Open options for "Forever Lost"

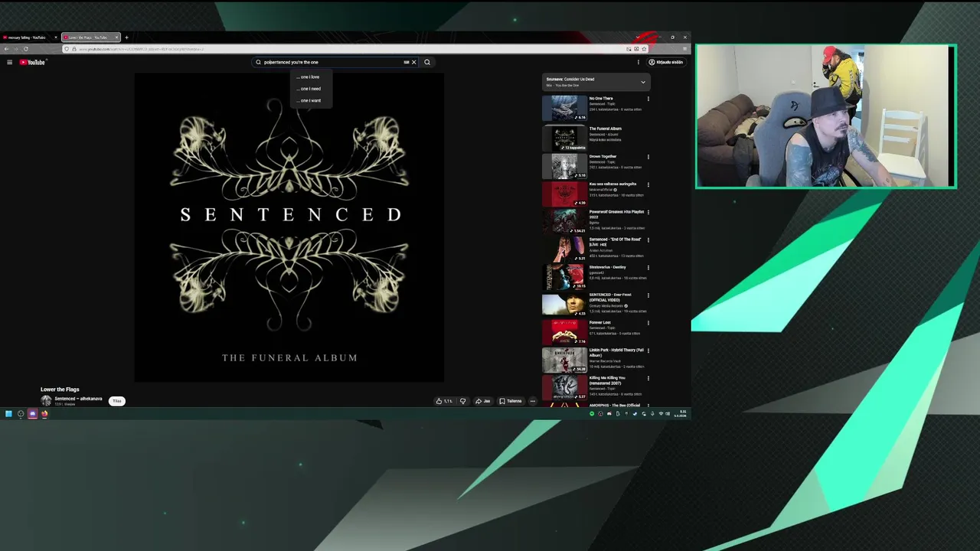(648, 323)
